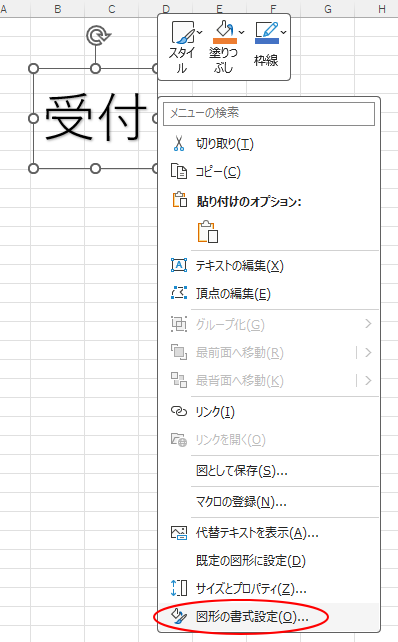Click the shape rotation handle
Image resolution: width=398 pixels, height=642 pixels.
pyautogui.click(x=98, y=35)
